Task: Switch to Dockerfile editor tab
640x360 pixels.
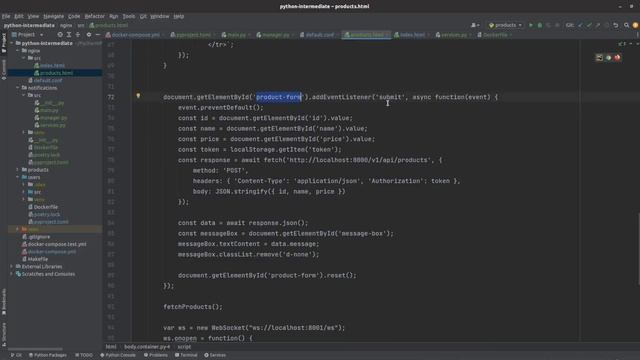Action: point(495,35)
